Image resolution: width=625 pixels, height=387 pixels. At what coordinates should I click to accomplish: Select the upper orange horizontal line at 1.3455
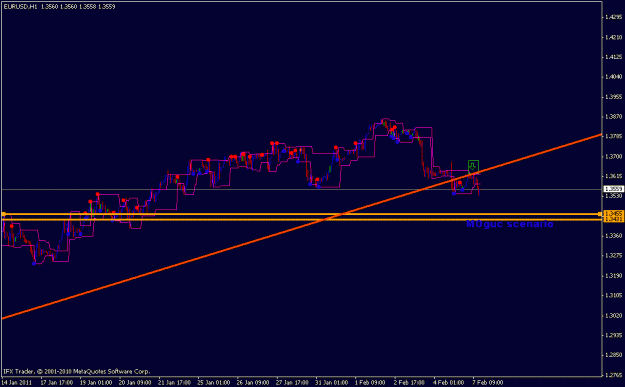coord(301,214)
